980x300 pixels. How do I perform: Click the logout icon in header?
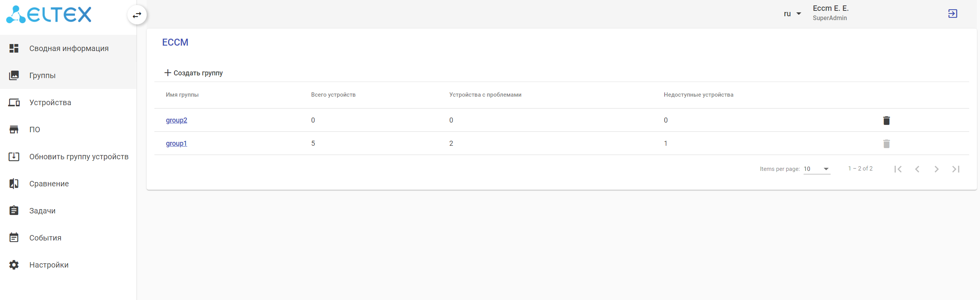[x=952, y=14]
